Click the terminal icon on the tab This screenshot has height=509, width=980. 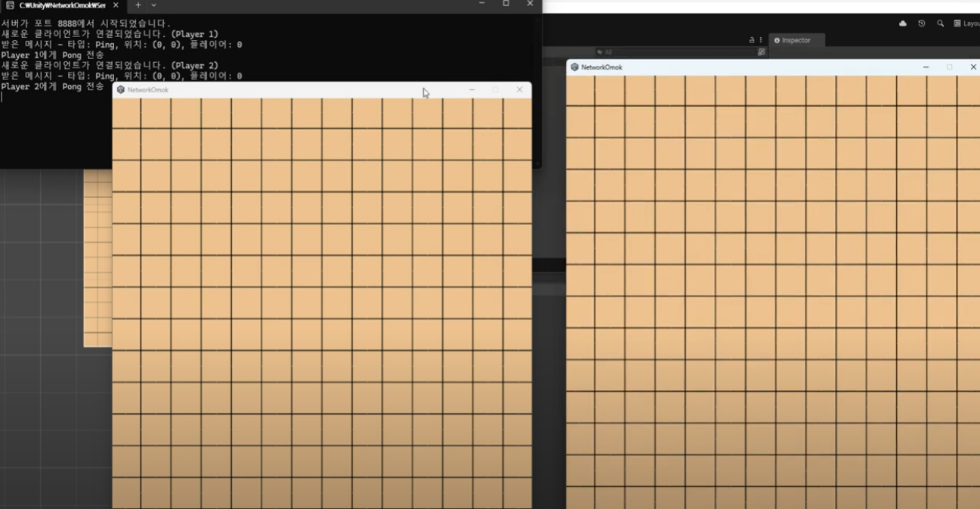tap(10, 5)
